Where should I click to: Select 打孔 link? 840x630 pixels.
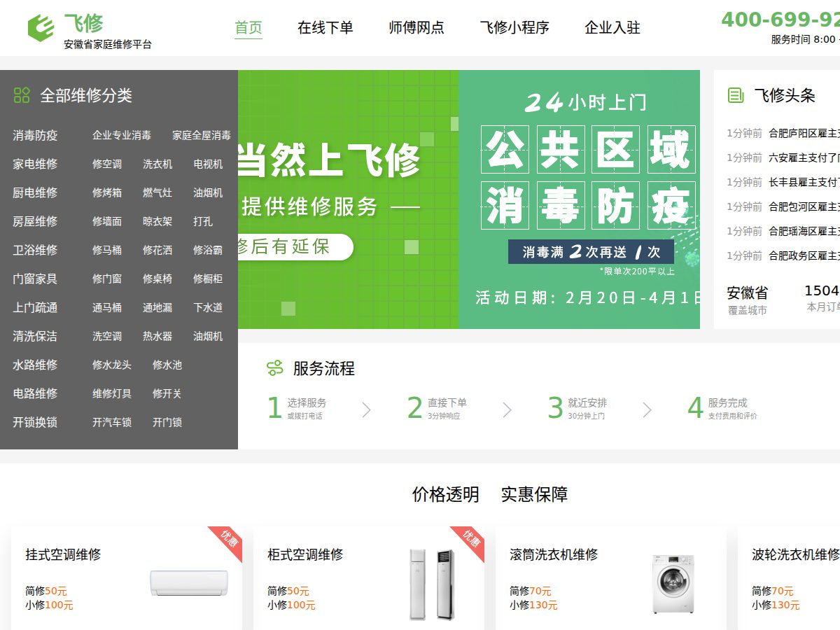coord(203,221)
